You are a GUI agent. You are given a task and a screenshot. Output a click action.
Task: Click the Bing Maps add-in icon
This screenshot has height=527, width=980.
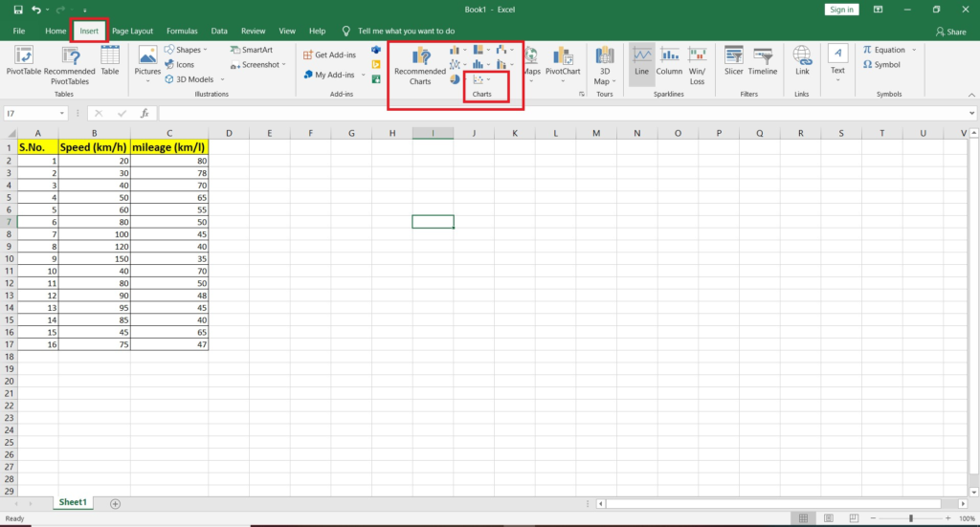pyautogui.click(x=376, y=64)
